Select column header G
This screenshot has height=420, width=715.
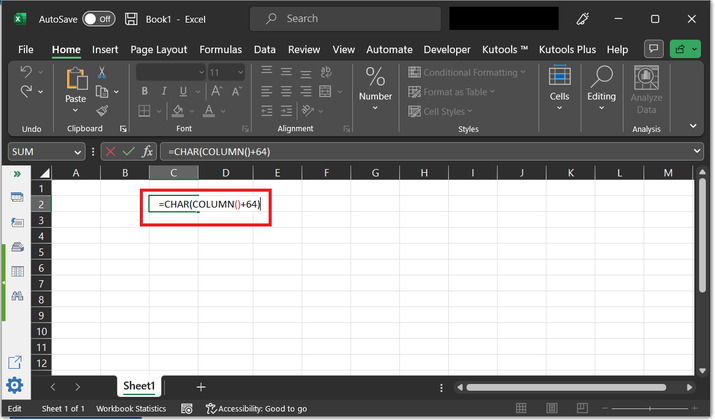click(375, 173)
